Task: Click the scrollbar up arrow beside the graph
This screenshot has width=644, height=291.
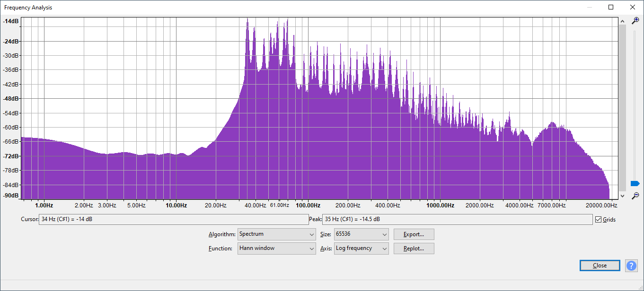Action: pos(622,21)
